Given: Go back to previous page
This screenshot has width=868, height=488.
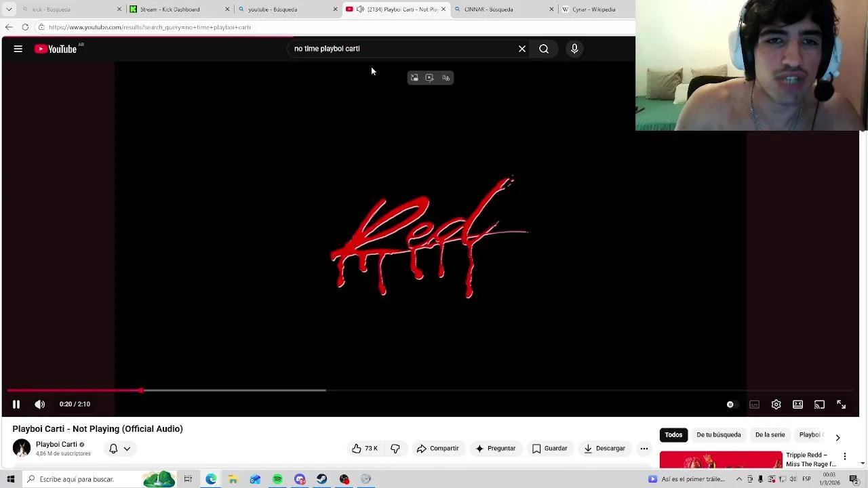Looking at the screenshot, I should pos(9,27).
